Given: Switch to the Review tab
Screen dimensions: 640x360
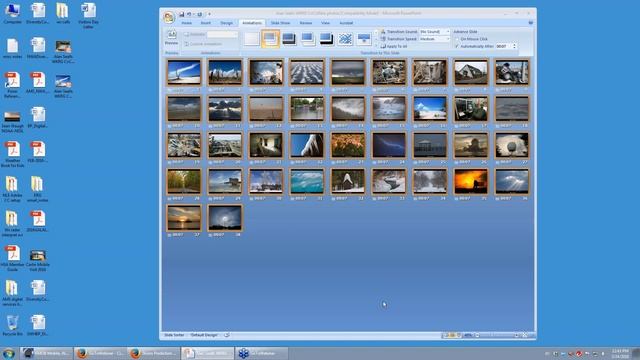Looking at the screenshot, I should pos(306,23).
